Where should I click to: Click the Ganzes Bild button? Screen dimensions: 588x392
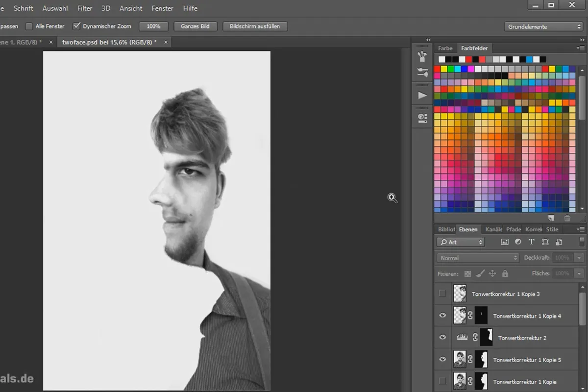(195, 26)
